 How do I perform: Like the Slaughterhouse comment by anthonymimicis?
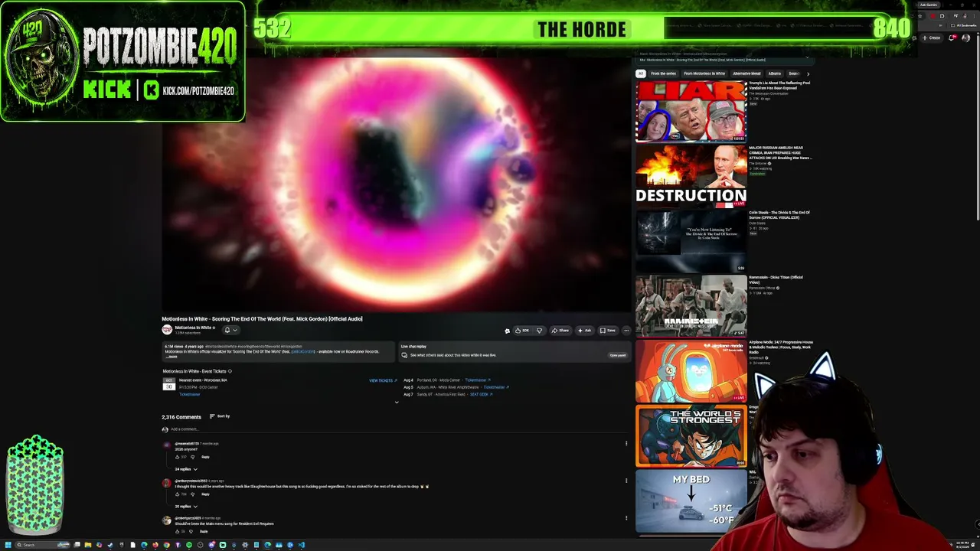pos(178,494)
